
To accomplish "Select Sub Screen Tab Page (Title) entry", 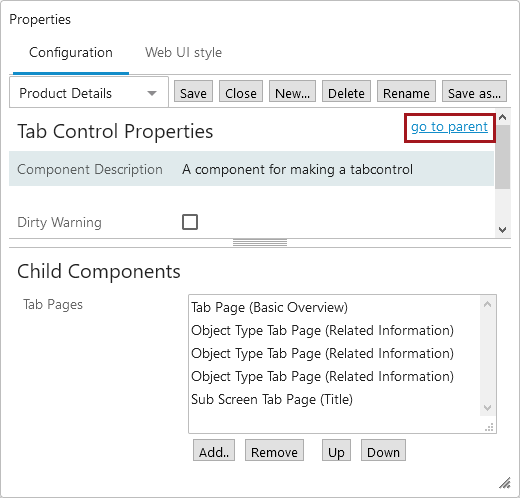I will [x=272, y=399].
